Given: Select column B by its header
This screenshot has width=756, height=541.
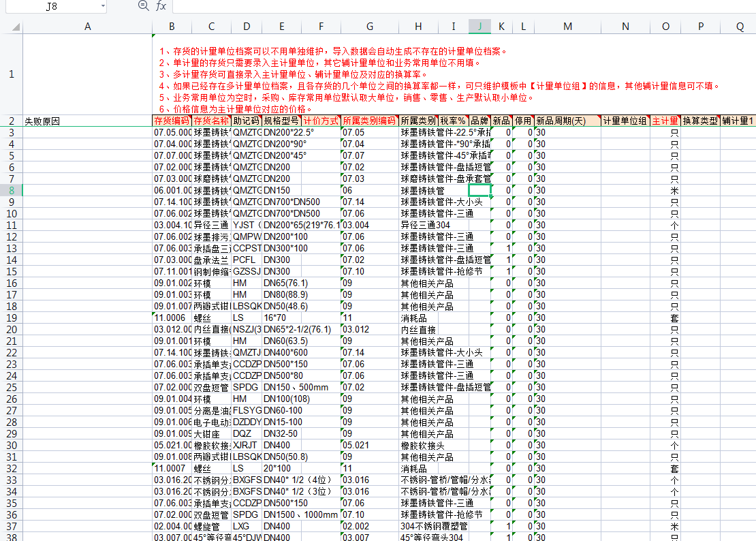Looking at the screenshot, I should click(172, 27).
